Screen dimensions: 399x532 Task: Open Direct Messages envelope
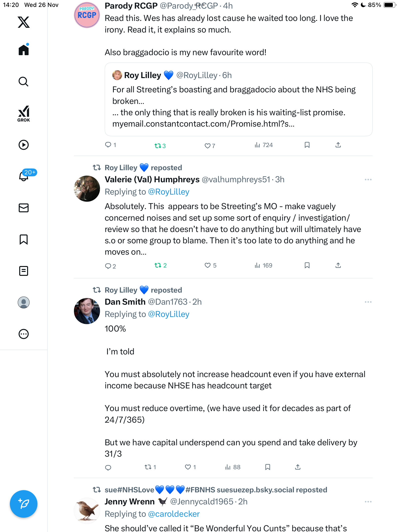24,208
